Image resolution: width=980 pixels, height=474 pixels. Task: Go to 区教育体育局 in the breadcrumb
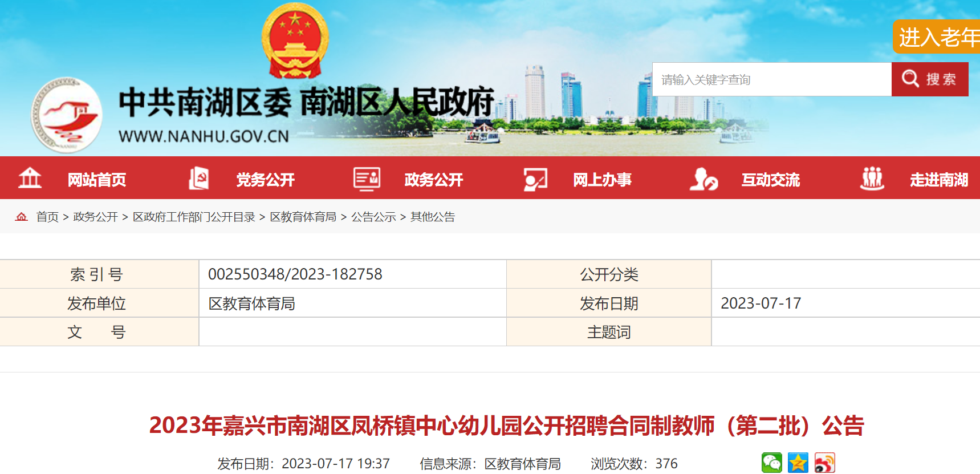[303, 217]
